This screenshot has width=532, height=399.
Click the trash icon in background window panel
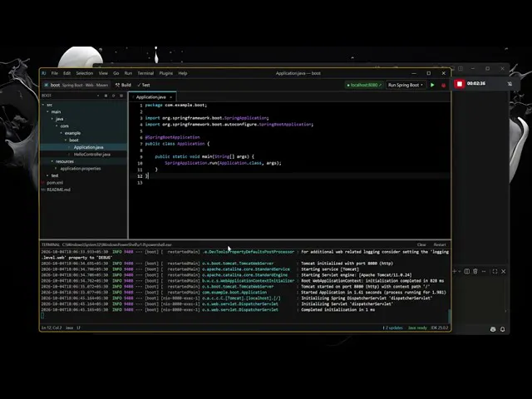[x=475, y=272]
